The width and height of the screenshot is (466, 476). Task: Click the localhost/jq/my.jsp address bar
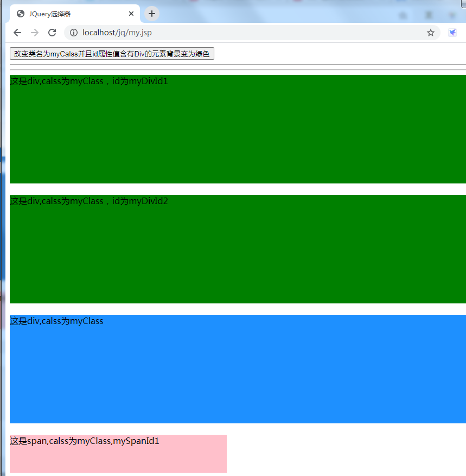(x=252, y=33)
